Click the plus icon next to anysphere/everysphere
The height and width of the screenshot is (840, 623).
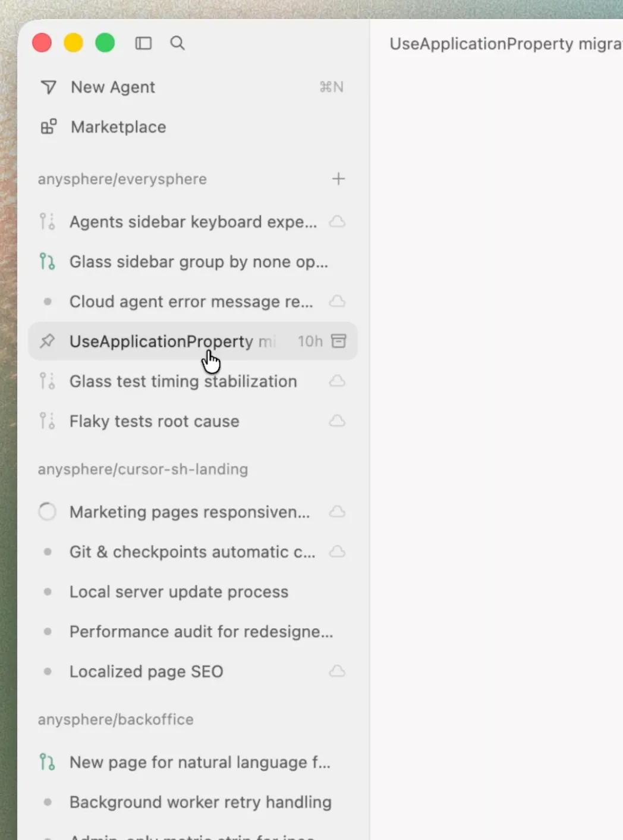coord(338,178)
